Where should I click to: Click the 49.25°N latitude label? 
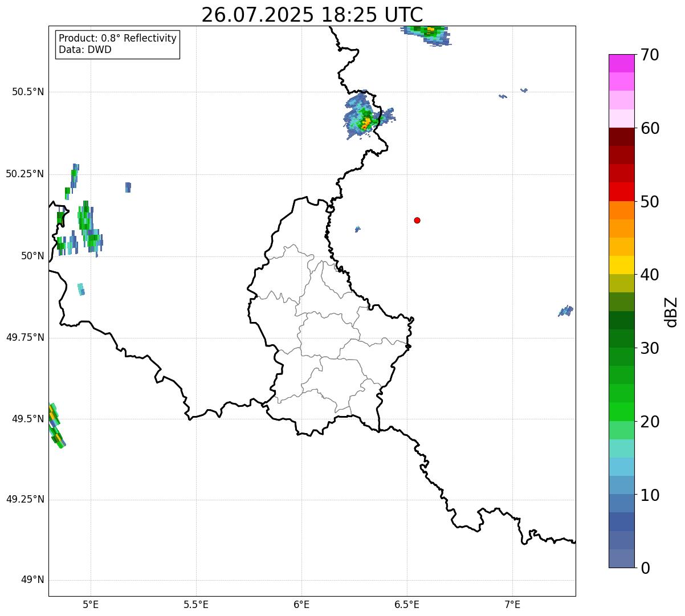coord(25,499)
